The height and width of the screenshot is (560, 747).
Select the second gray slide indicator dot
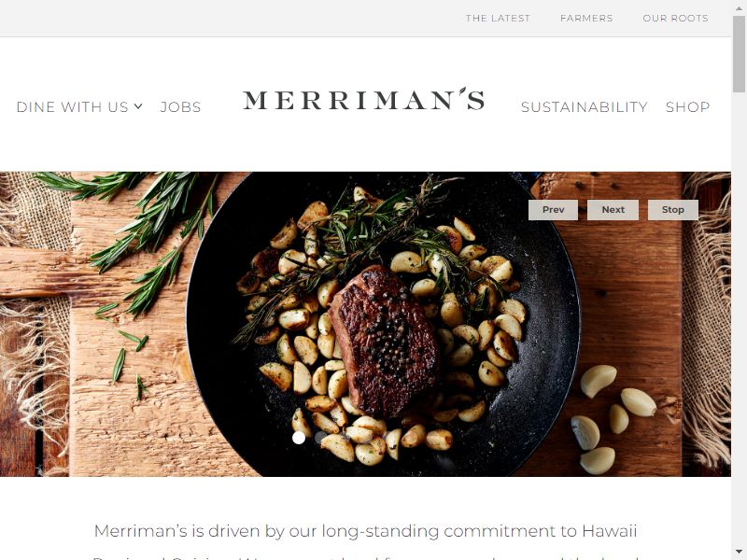[x=321, y=438]
